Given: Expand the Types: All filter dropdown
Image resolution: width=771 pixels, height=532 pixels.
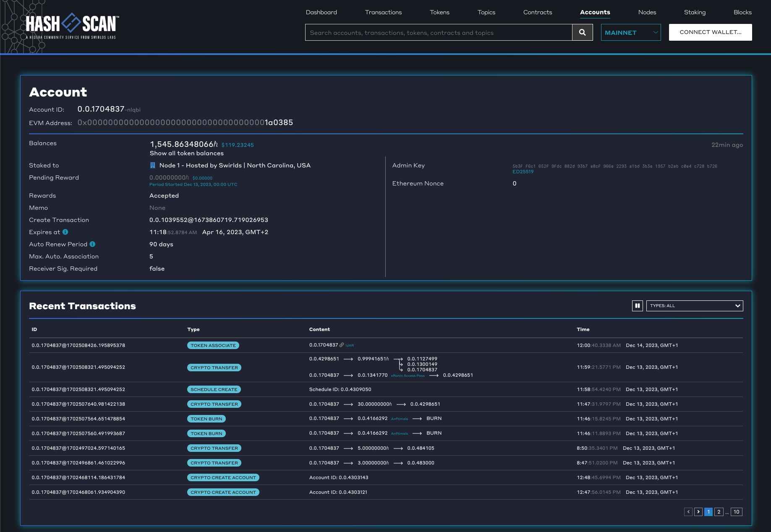Looking at the screenshot, I should [x=694, y=306].
